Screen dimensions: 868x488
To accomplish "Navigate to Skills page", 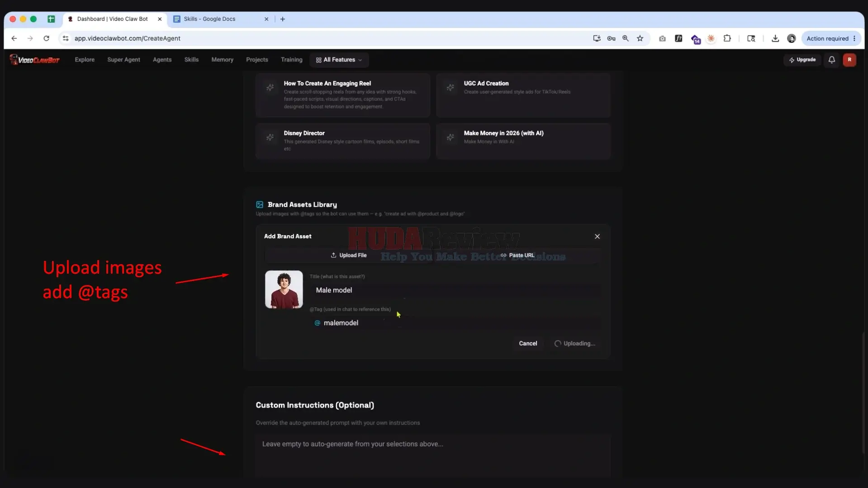I will pyautogui.click(x=191, y=60).
